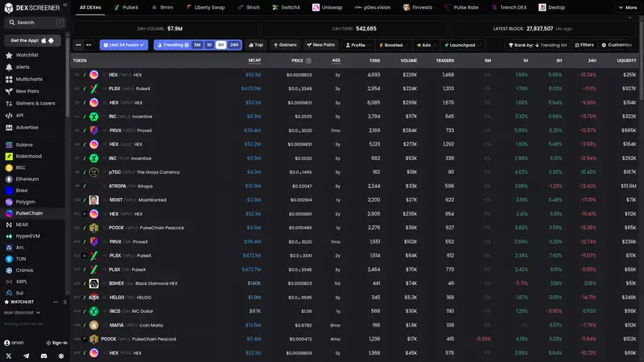Open Rank by Trending 6H dropdown
The width and height of the screenshot is (644, 362).
[537, 45]
